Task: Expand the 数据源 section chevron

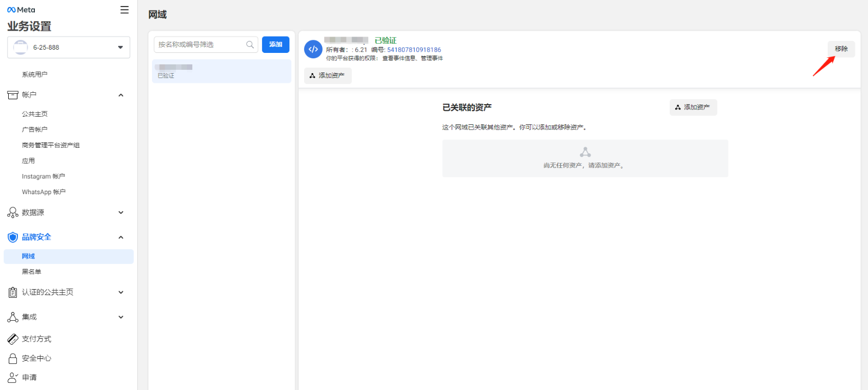Action: click(x=121, y=213)
